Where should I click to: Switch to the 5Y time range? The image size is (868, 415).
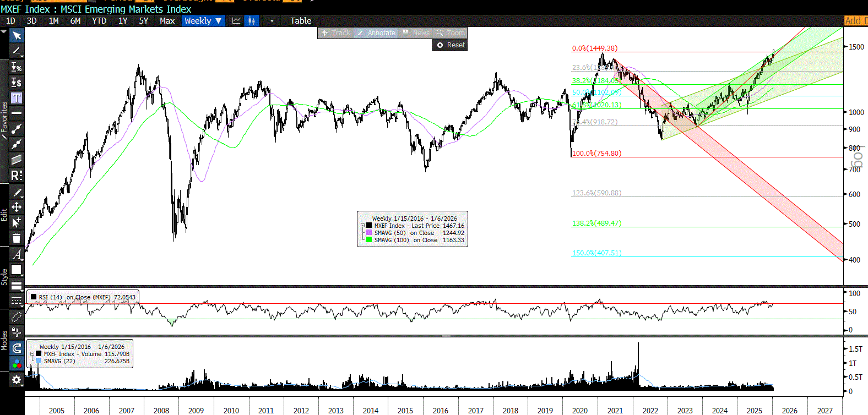144,21
